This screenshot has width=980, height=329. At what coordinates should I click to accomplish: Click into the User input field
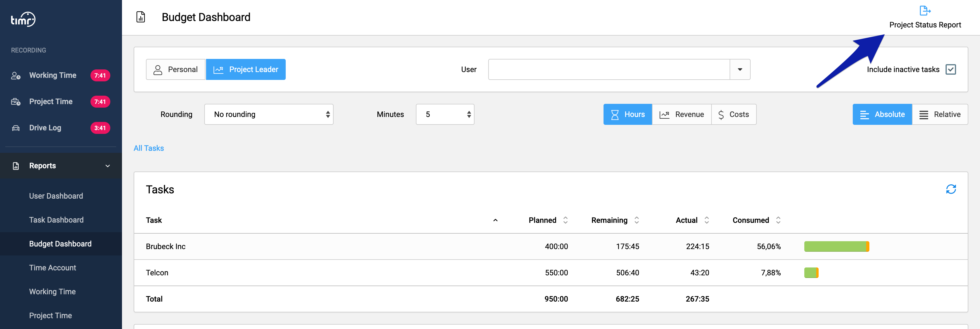click(x=609, y=70)
